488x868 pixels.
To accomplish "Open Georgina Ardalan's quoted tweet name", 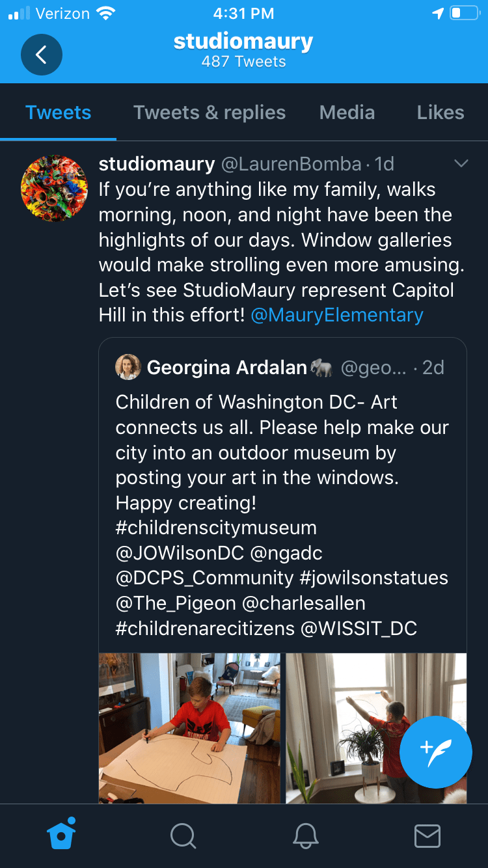I will 226,368.
